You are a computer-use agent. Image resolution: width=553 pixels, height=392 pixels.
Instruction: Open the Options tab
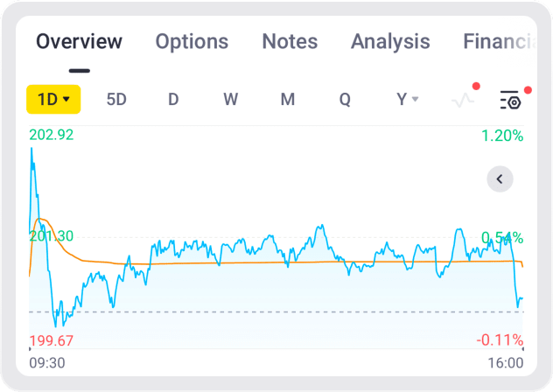coord(192,41)
